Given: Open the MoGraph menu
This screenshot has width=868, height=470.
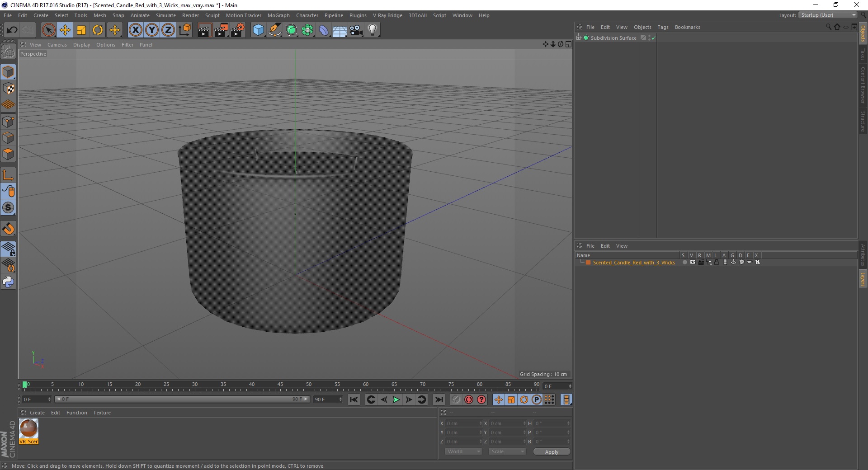Looking at the screenshot, I should 278,15.
